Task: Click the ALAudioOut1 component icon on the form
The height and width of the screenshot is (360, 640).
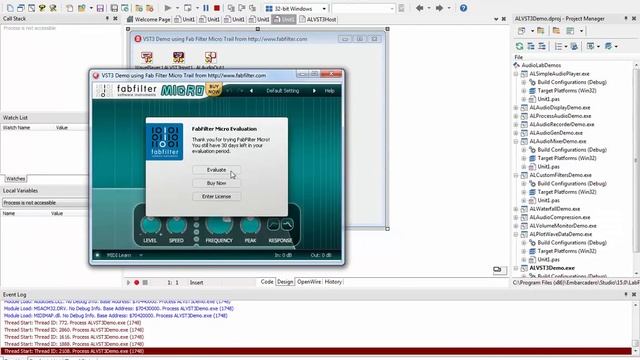Action: tap(211, 58)
